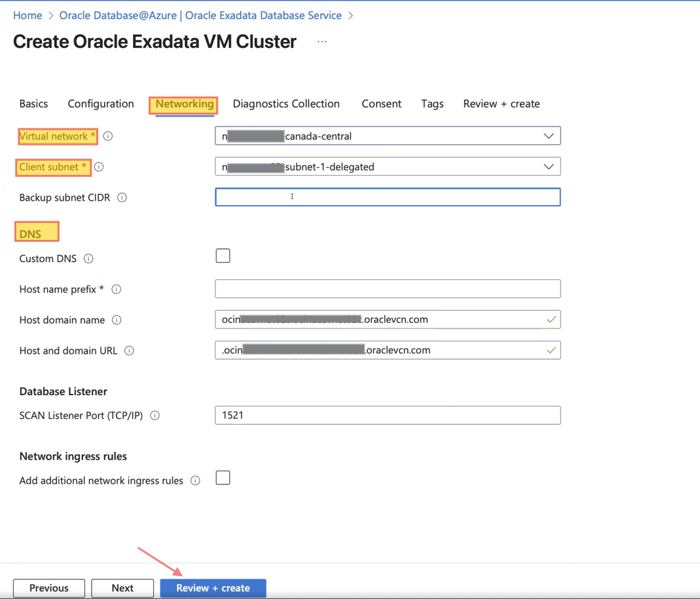Click info icon by SCAN Listener Port
Screen dimensions: 700x599
click(x=155, y=415)
